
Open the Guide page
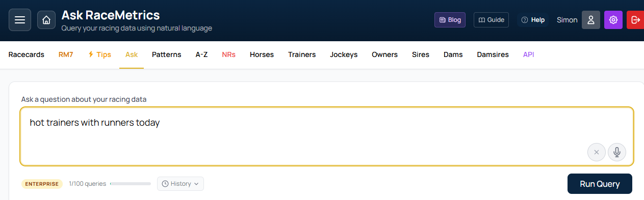(x=491, y=20)
